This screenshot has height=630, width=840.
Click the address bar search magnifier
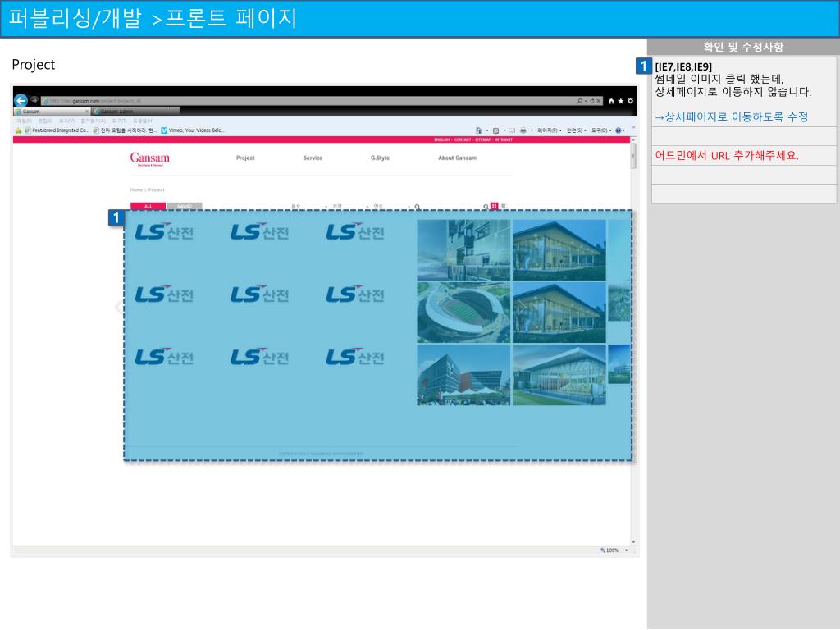[580, 101]
